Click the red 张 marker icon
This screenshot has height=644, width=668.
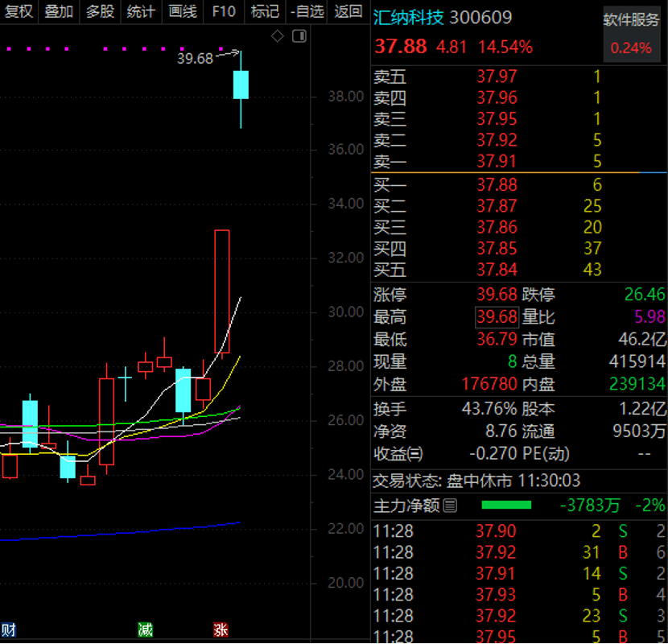pyautogui.click(x=221, y=630)
